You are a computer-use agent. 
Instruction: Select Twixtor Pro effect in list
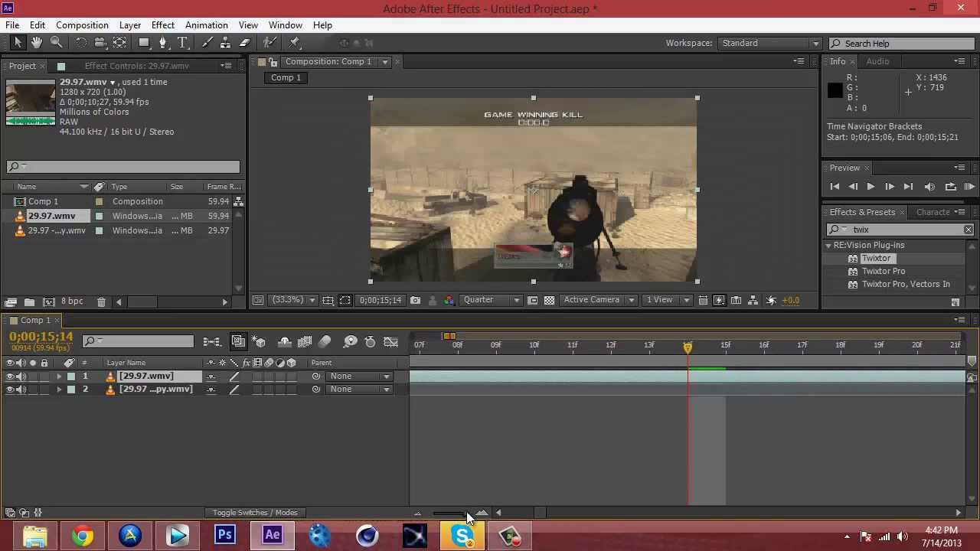click(x=884, y=271)
